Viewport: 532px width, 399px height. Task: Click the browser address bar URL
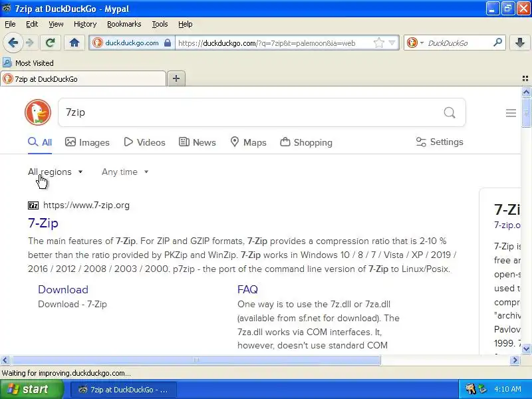(267, 43)
